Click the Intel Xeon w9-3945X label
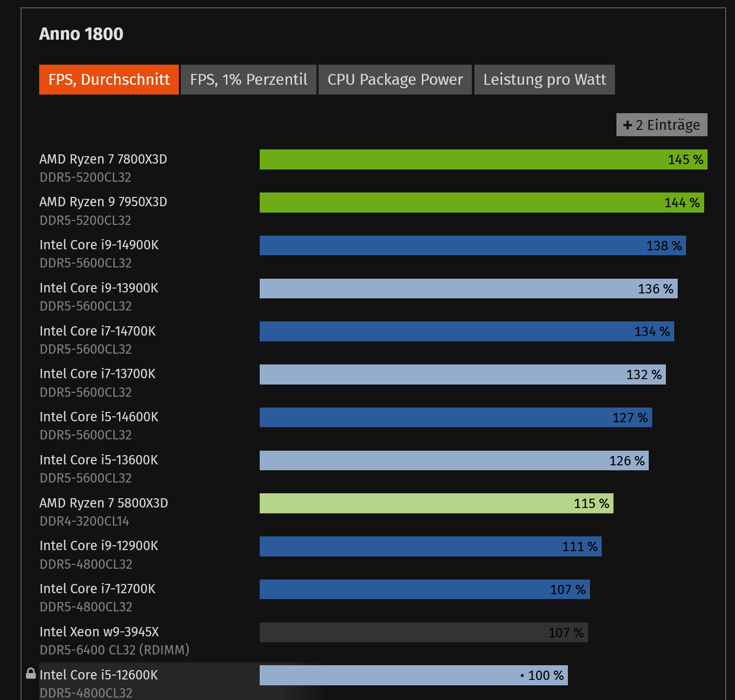The image size is (735, 700). pos(99,632)
